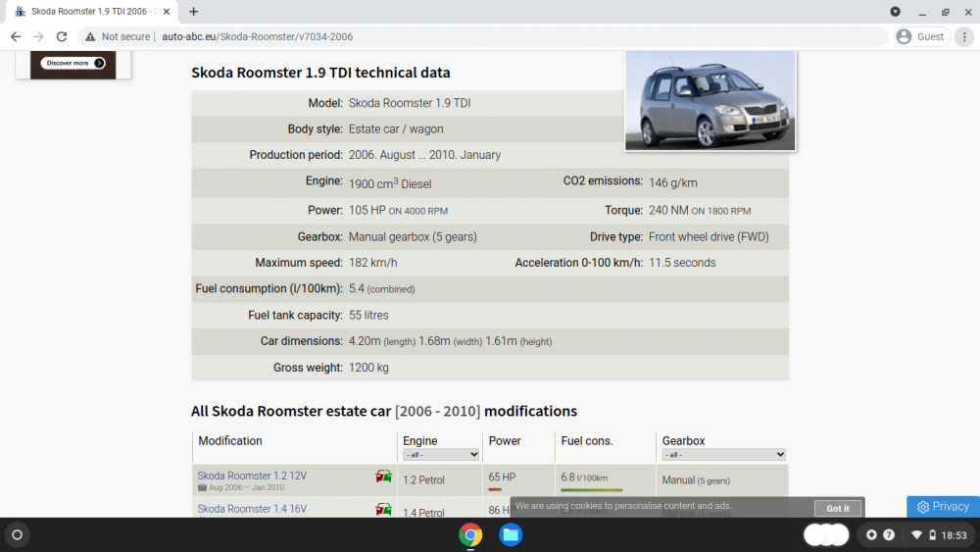Open Chrome three-dot menu

tap(964, 37)
